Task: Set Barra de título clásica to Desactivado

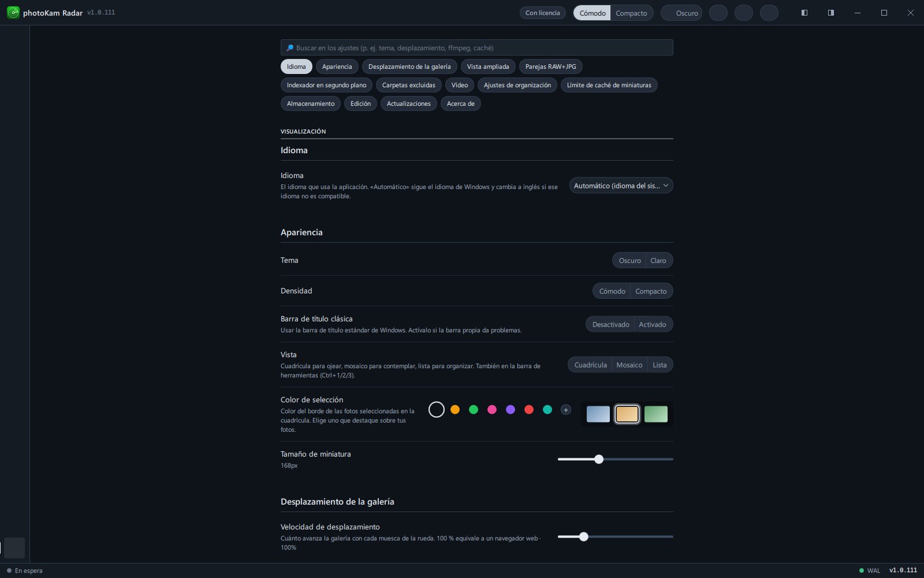Action: tap(610, 324)
